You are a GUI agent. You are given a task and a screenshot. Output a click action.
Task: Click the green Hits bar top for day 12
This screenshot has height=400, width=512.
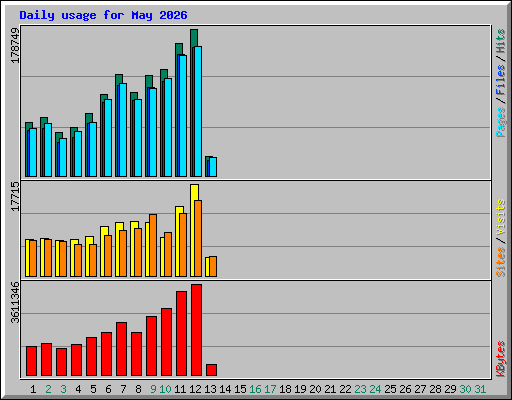coord(194,37)
